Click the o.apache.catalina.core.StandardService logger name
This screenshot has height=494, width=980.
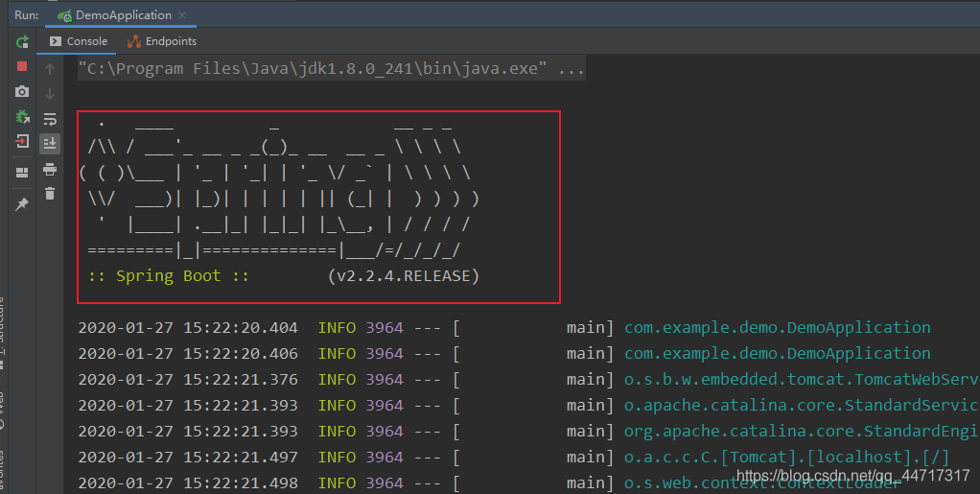(x=802, y=405)
